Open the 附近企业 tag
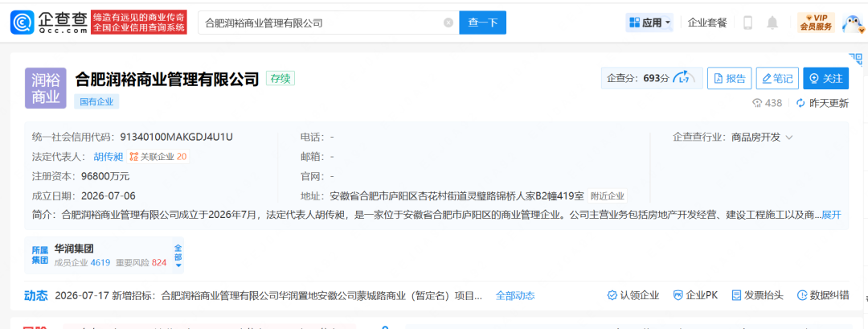The height and width of the screenshot is (329, 868). [x=608, y=196]
